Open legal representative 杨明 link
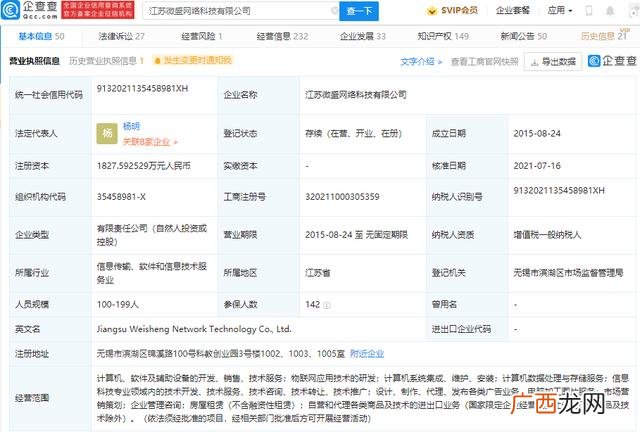The width and height of the screenshot is (640, 432). tap(131, 126)
